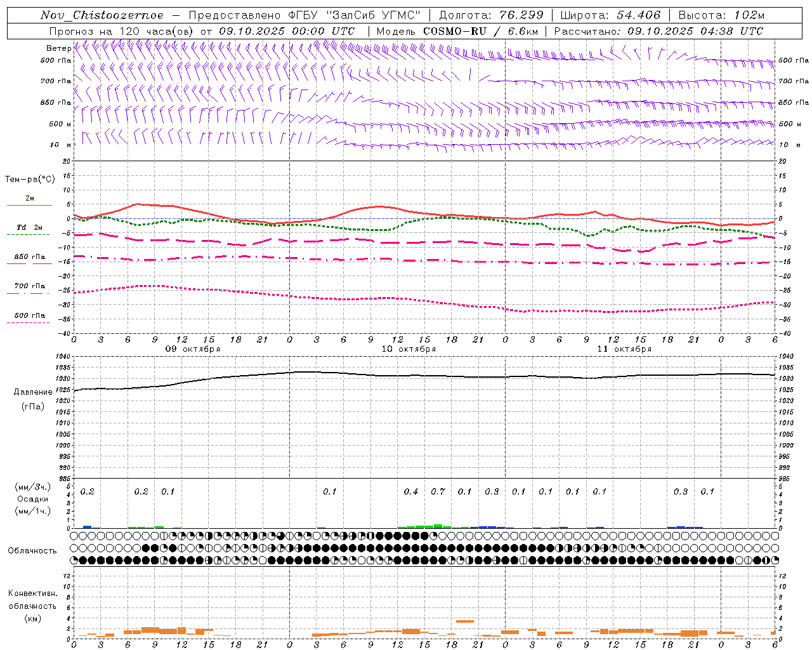Click the Конвективн. panel label
Image resolution: width=812 pixels, height=650 pixels.
tap(32, 594)
